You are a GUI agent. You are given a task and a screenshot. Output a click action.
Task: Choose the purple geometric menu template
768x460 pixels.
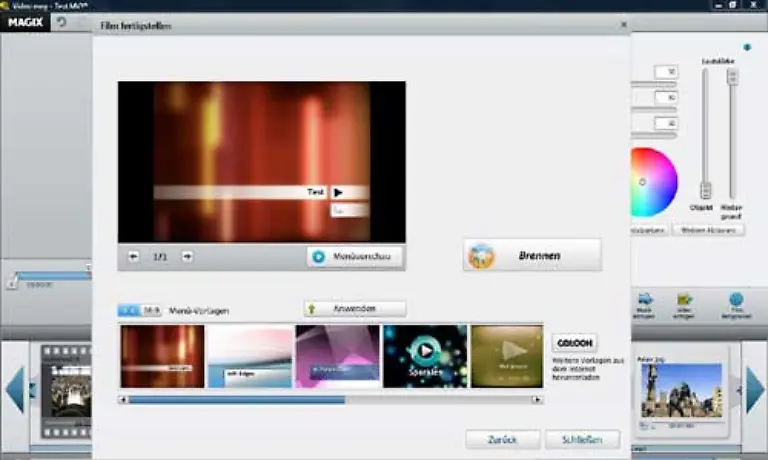click(337, 356)
